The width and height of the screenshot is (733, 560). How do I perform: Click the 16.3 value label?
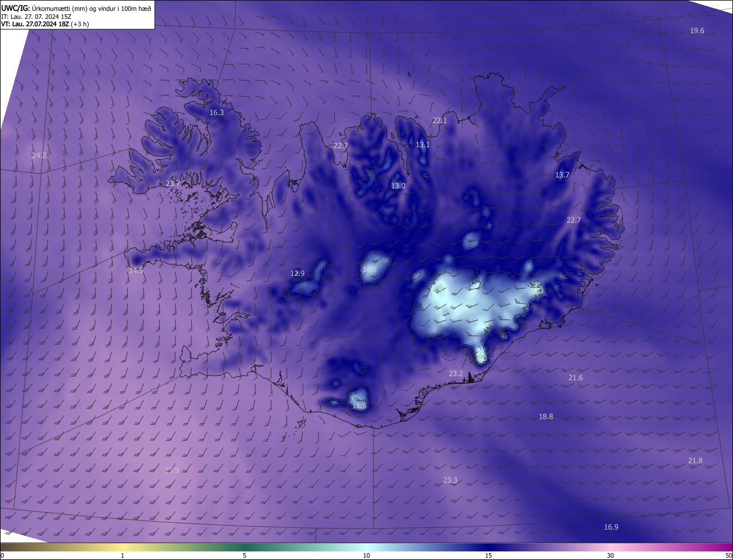(216, 113)
